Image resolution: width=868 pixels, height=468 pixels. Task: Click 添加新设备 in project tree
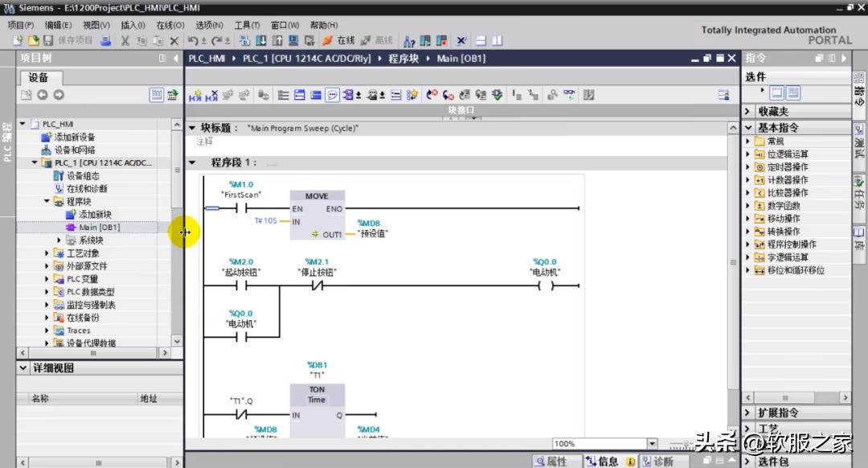(74, 137)
